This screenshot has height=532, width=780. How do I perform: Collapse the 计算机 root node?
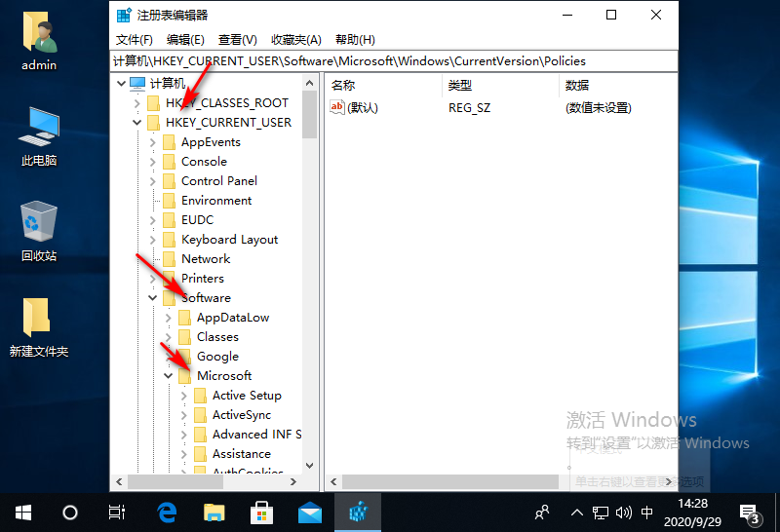121,83
